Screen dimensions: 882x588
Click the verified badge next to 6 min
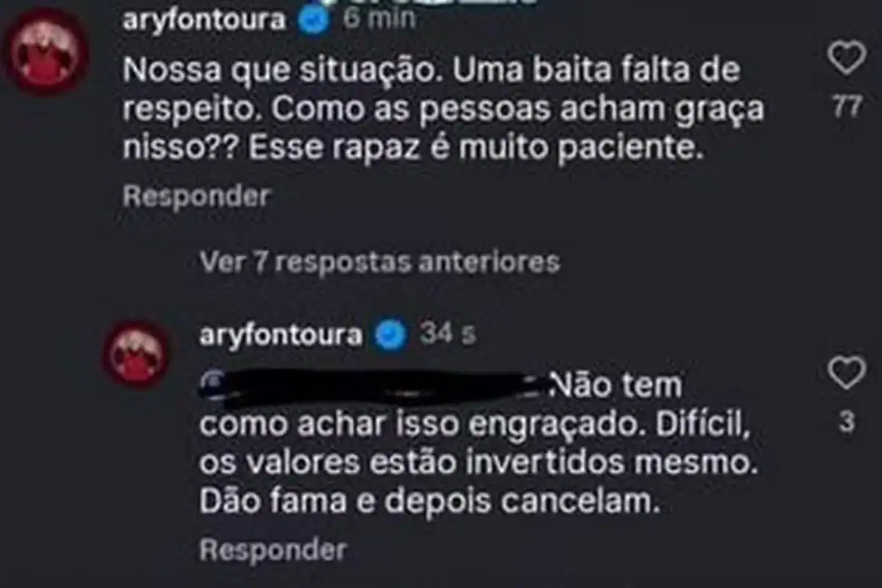(312, 20)
